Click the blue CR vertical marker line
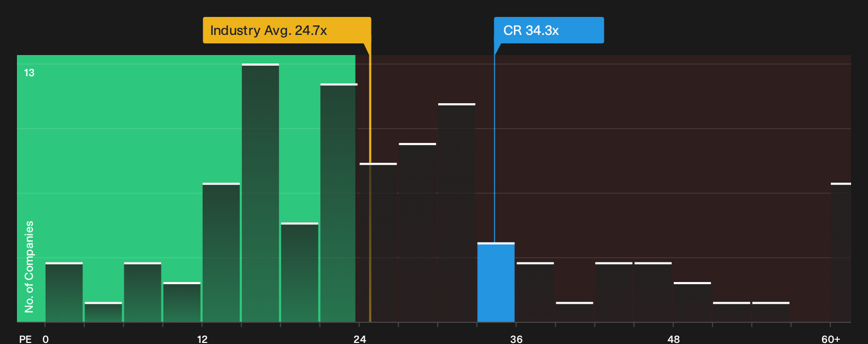The height and width of the screenshot is (344, 868). (x=494, y=148)
